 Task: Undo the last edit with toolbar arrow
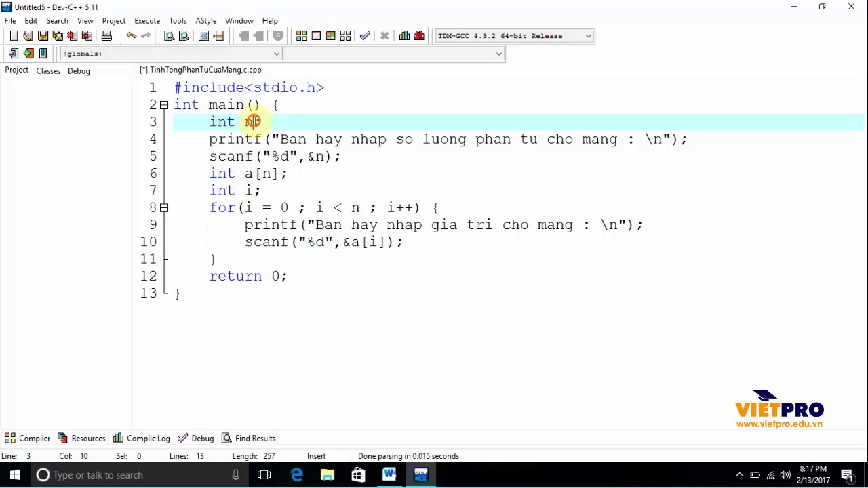131,36
